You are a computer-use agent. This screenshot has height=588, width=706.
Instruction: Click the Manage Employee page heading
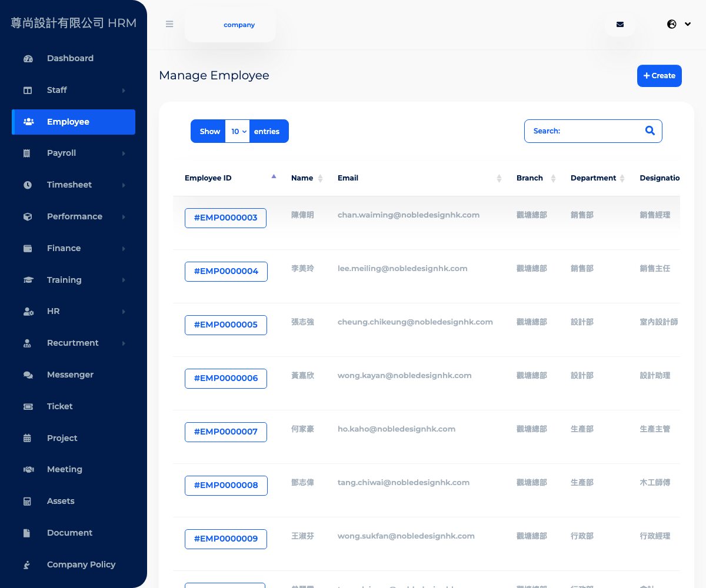click(x=214, y=75)
